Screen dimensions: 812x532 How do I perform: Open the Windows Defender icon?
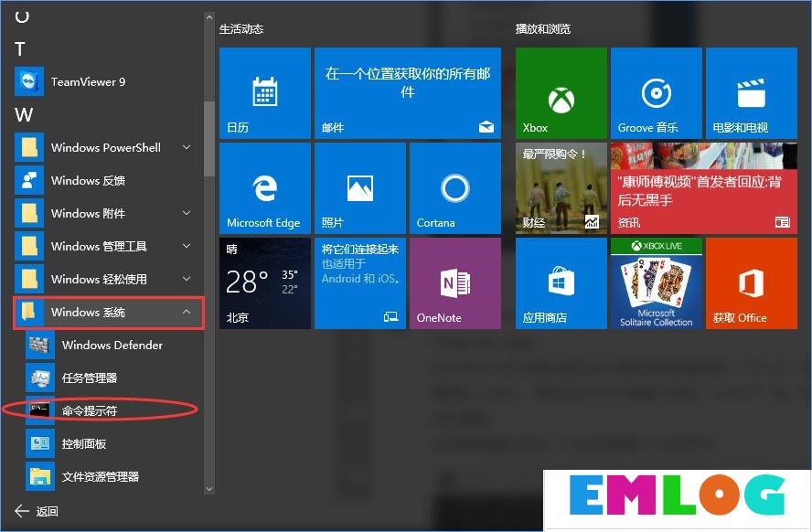[x=40, y=345]
